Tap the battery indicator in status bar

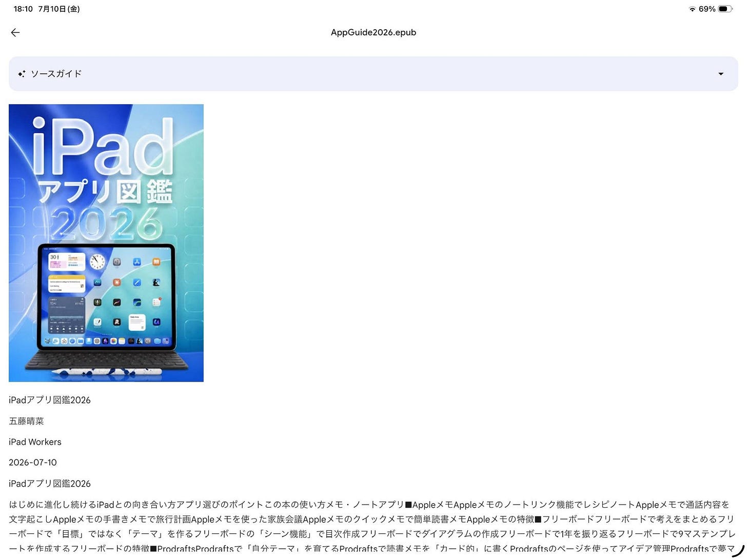(725, 9)
